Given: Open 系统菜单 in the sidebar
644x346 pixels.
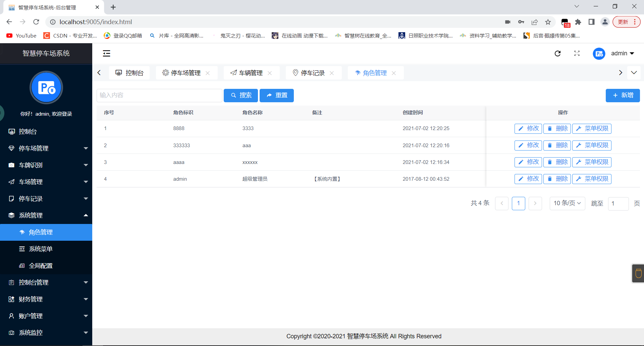Looking at the screenshot, I should [x=46, y=249].
